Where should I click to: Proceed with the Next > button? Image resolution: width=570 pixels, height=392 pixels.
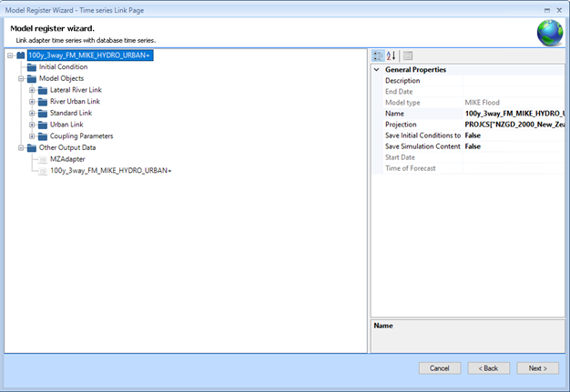point(537,368)
